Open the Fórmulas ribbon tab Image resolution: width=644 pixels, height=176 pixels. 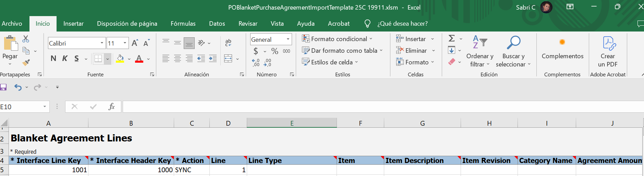[x=183, y=24]
